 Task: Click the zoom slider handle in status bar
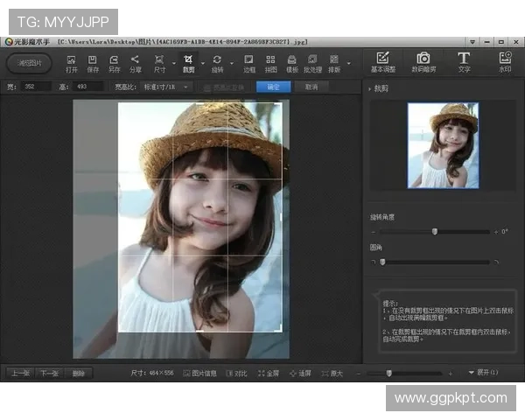(x=388, y=373)
